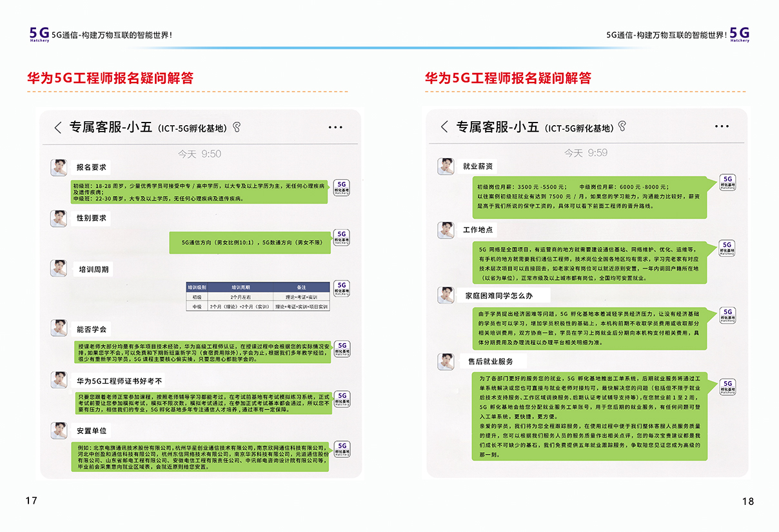Select the 工作地点 message bubble
The image size is (779, 532).
(478, 230)
